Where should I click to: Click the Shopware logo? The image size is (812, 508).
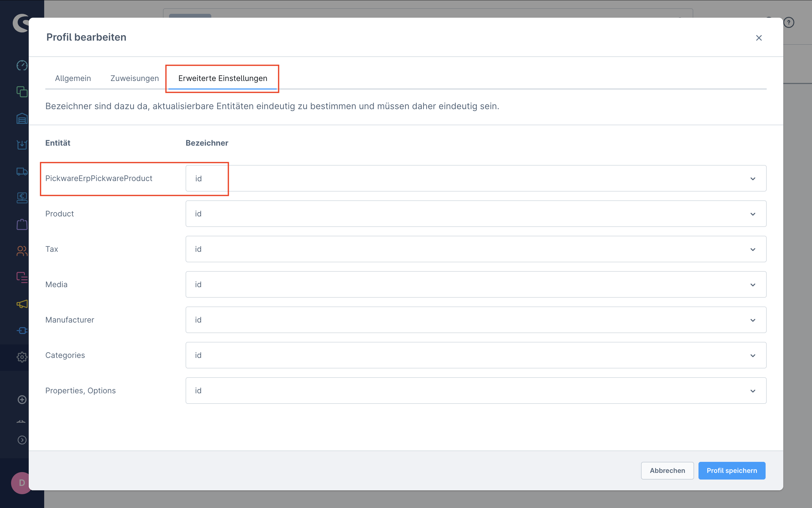[21, 23]
